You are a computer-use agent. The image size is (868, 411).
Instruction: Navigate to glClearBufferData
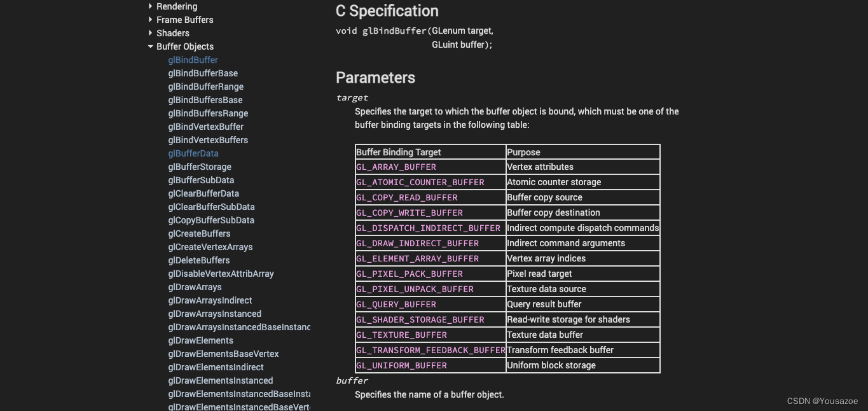(x=203, y=193)
